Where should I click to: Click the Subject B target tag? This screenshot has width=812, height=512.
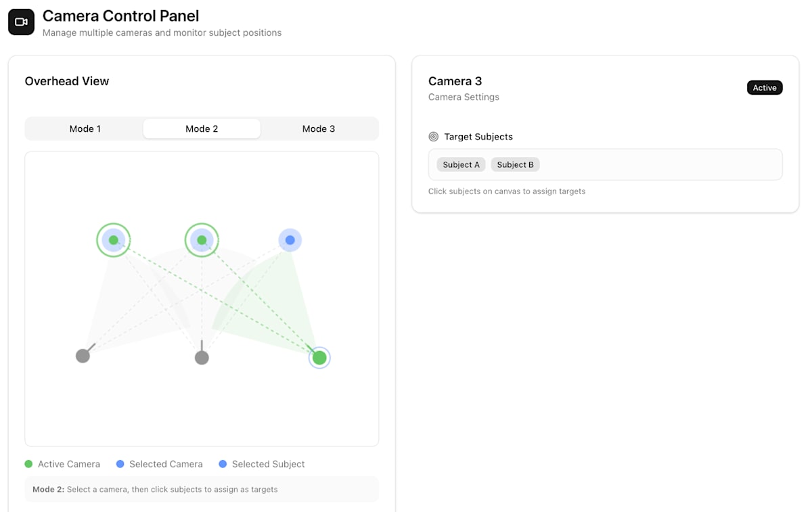515,164
